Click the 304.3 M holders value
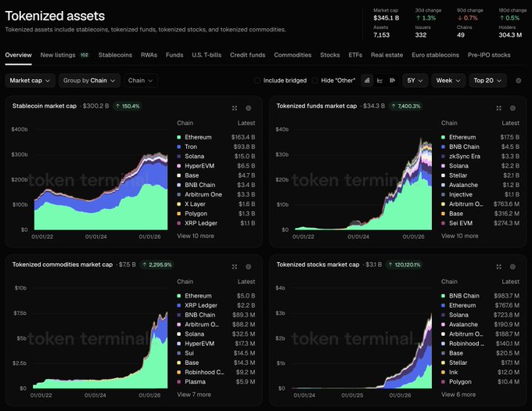 click(x=510, y=34)
